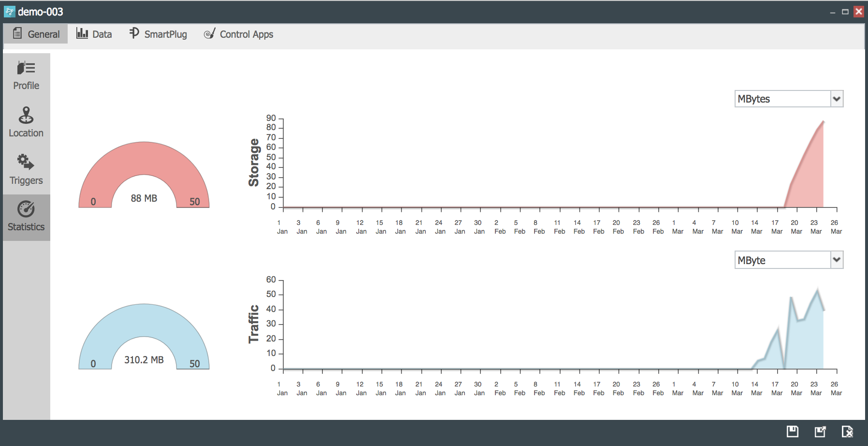
Task: Click the General tab document icon
Action: coord(17,33)
